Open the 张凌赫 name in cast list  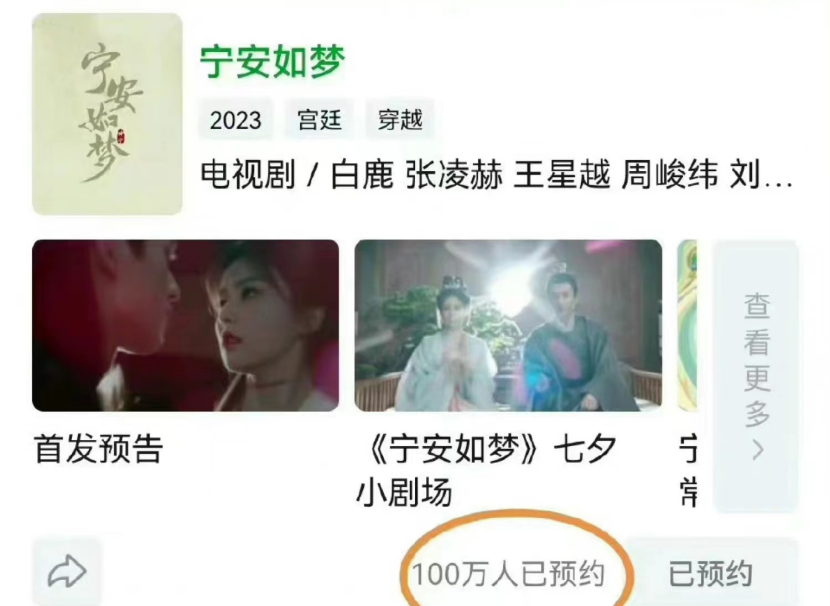[x=454, y=175]
